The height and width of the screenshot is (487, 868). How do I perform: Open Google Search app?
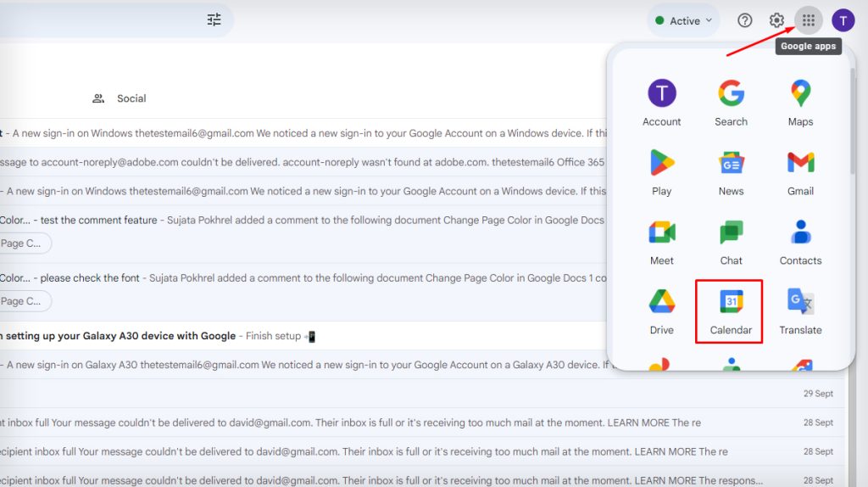[x=731, y=103]
